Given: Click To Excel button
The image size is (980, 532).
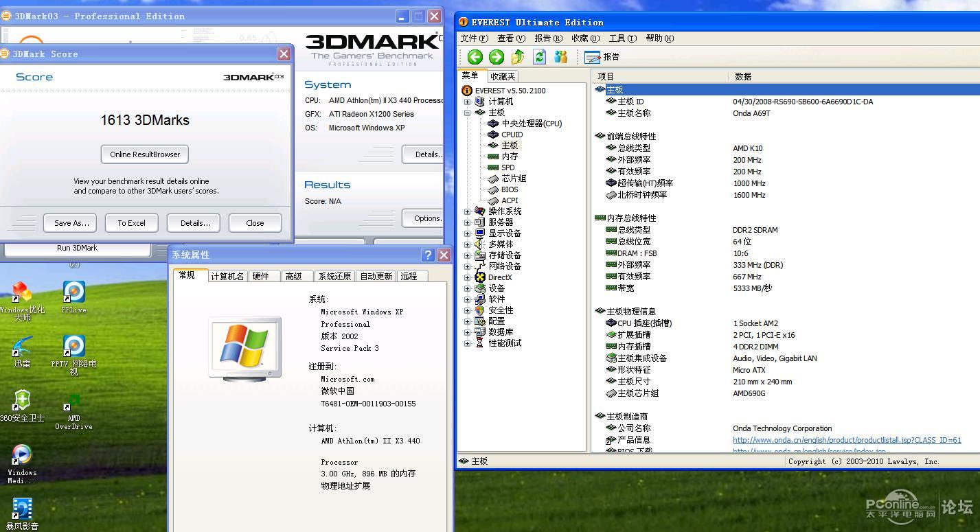Looking at the screenshot, I should coord(131,223).
